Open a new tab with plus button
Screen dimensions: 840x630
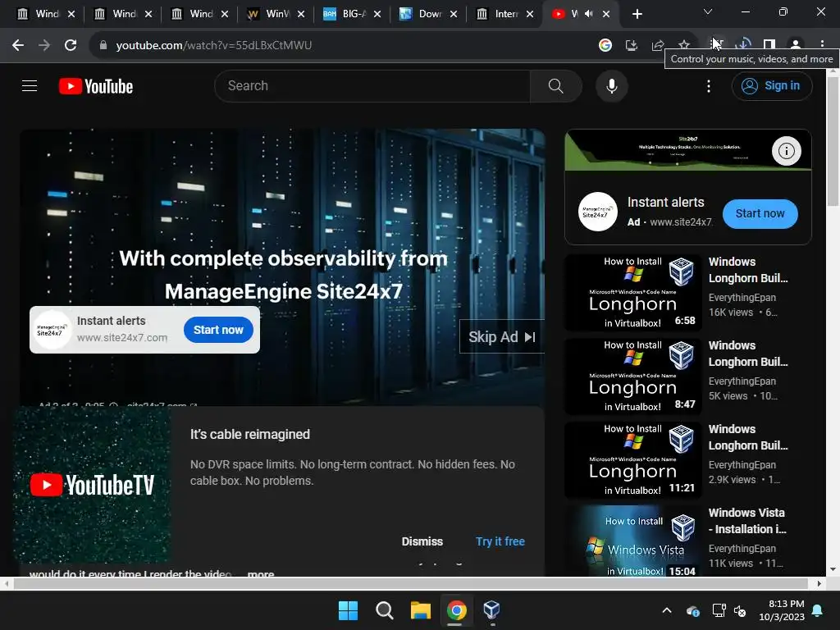coord(637,14)
